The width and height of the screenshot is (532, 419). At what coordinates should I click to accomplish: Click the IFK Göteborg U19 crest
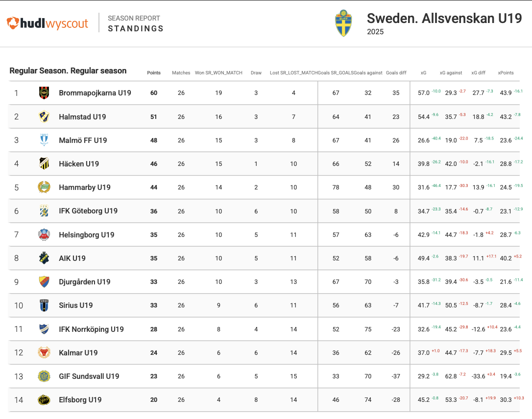click(x=44, y=211)
